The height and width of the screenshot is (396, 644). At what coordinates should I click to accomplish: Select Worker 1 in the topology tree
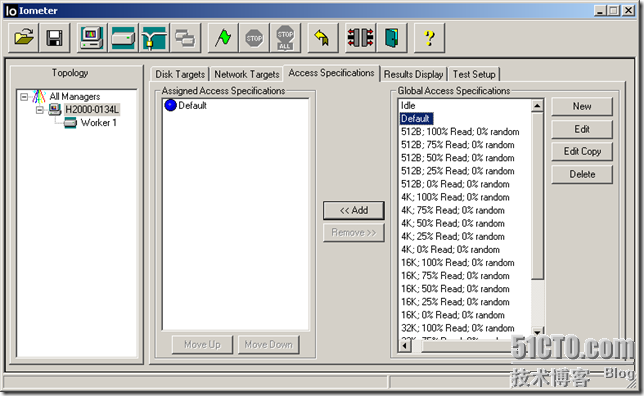[99, 122]
